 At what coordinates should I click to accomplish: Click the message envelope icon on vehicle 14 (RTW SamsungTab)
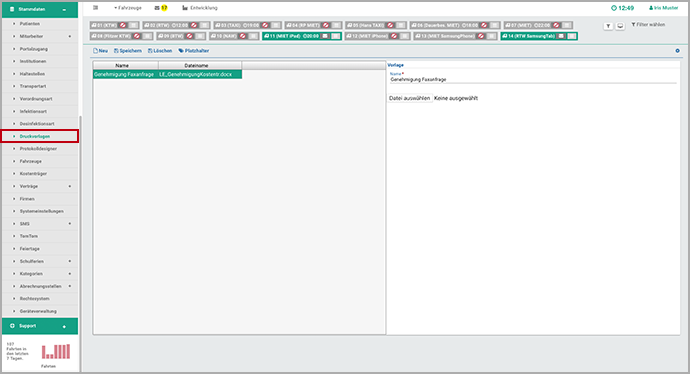(561, 36)
